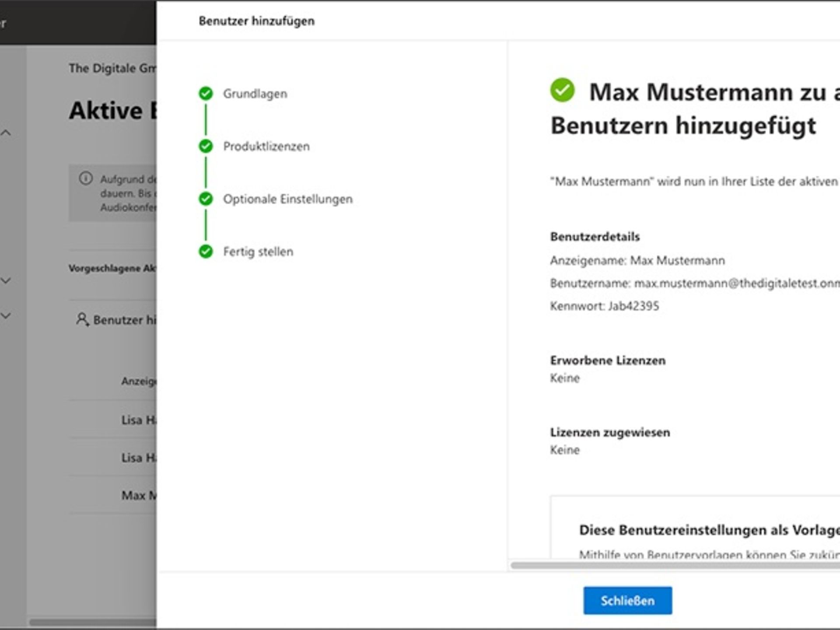Select the Max M. user row
This screenshot has height=630, width=840.
[138, 495]
